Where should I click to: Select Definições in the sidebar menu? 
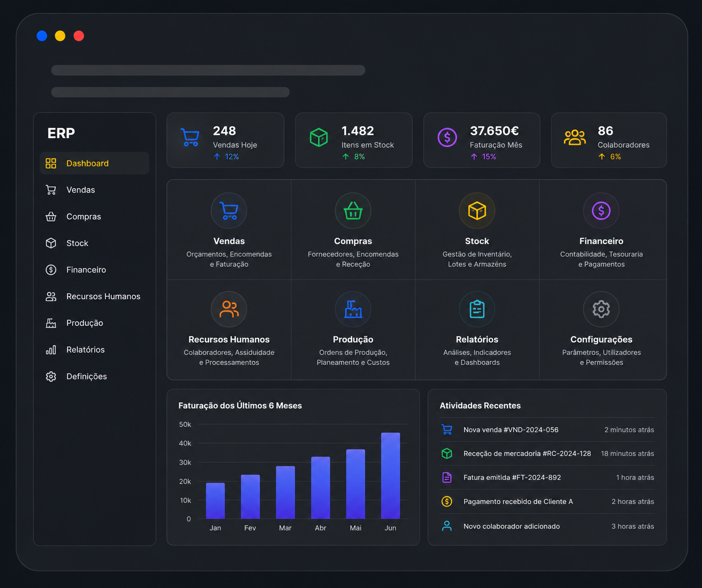coord(94,376)
